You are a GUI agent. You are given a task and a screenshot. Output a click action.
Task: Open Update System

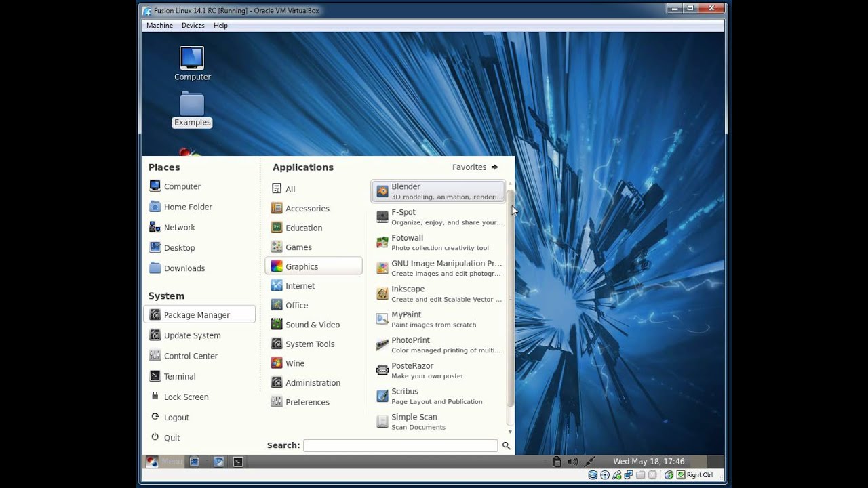pyautogui.click(x=199, y=335)
